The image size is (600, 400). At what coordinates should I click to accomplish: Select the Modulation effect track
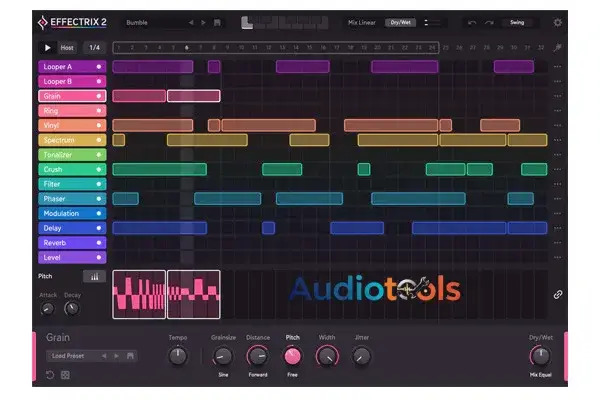point(72,213)
